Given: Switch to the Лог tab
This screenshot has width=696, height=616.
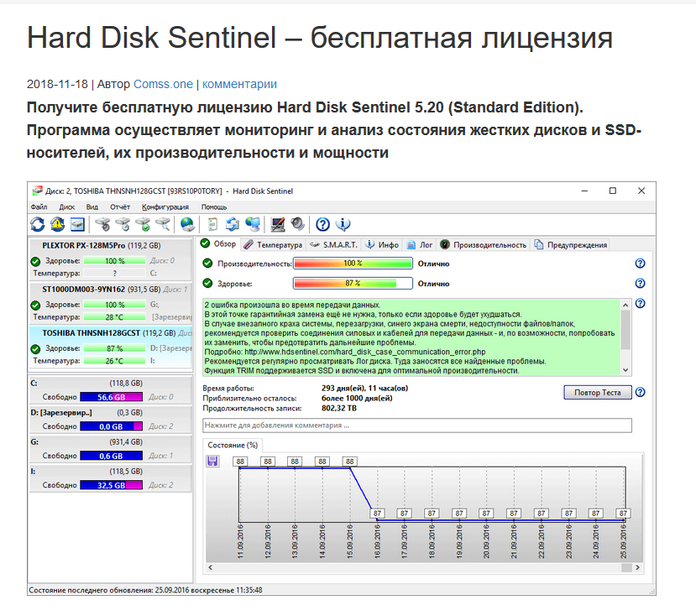Looking at the screenshot, I should click(420, 244).
